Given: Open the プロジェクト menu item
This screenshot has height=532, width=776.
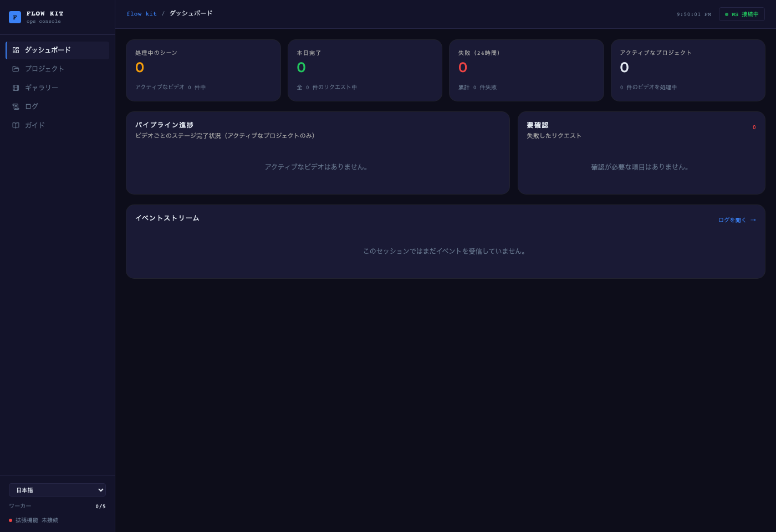Looking at the screenshot, I should click(58, 69).
